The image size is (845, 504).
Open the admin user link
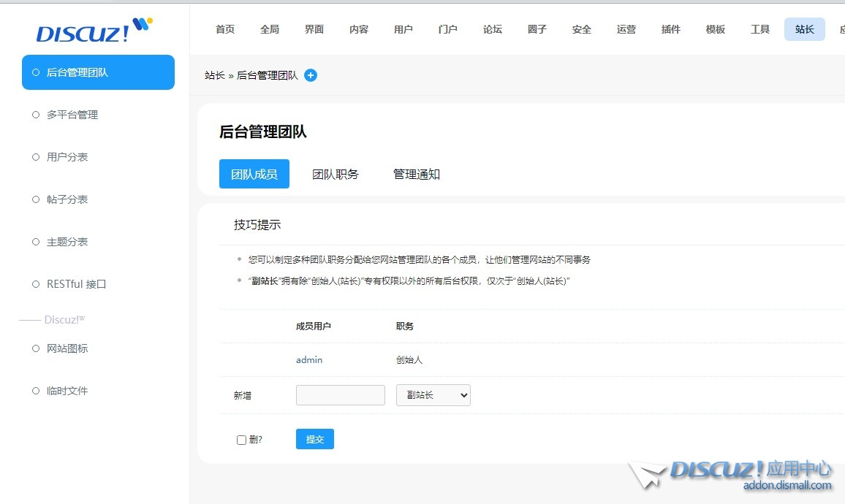pos(309,360)
